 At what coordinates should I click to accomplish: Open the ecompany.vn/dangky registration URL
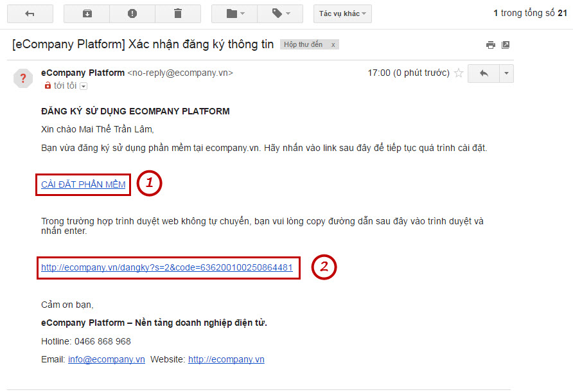[x=167, y=268]
